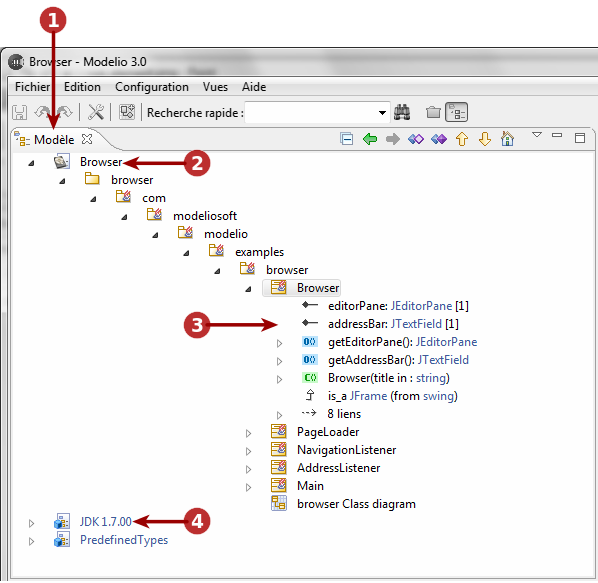
Task: Toggle the tree display mode button
Action: pos(457,112)
